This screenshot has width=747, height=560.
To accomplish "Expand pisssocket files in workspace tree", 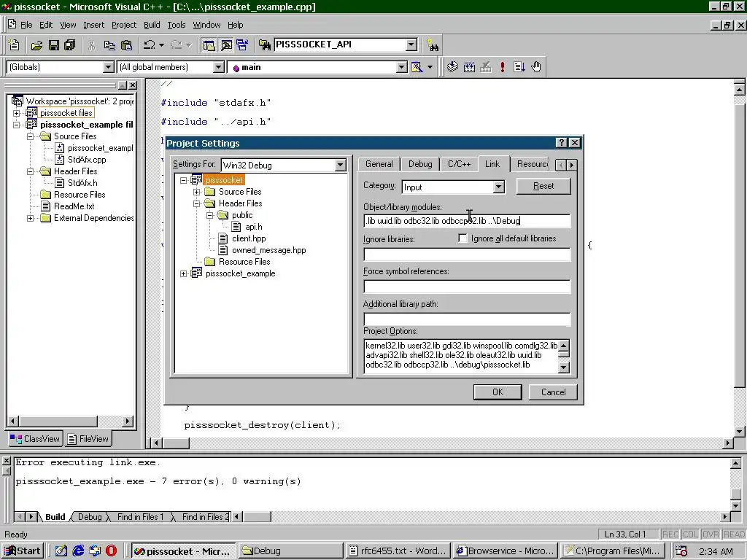I will pyautogui.click(x=16, y=113).
